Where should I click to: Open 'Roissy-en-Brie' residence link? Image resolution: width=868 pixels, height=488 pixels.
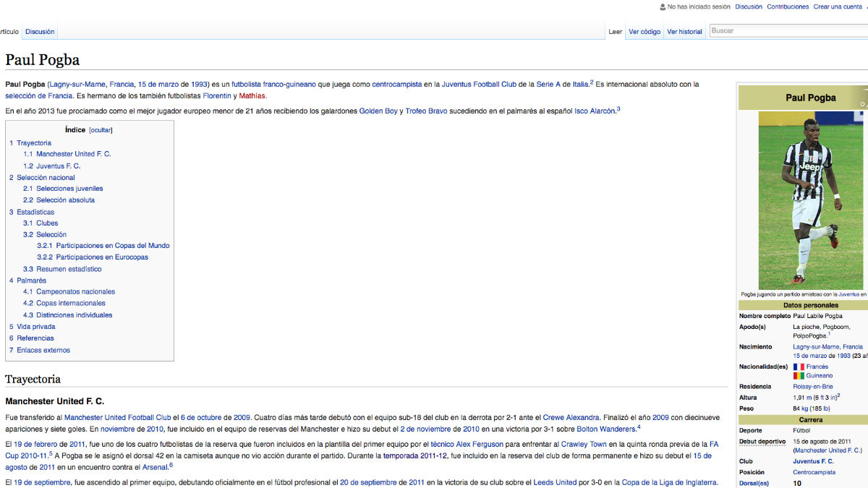pyautogui.click(x=813, y=387)
